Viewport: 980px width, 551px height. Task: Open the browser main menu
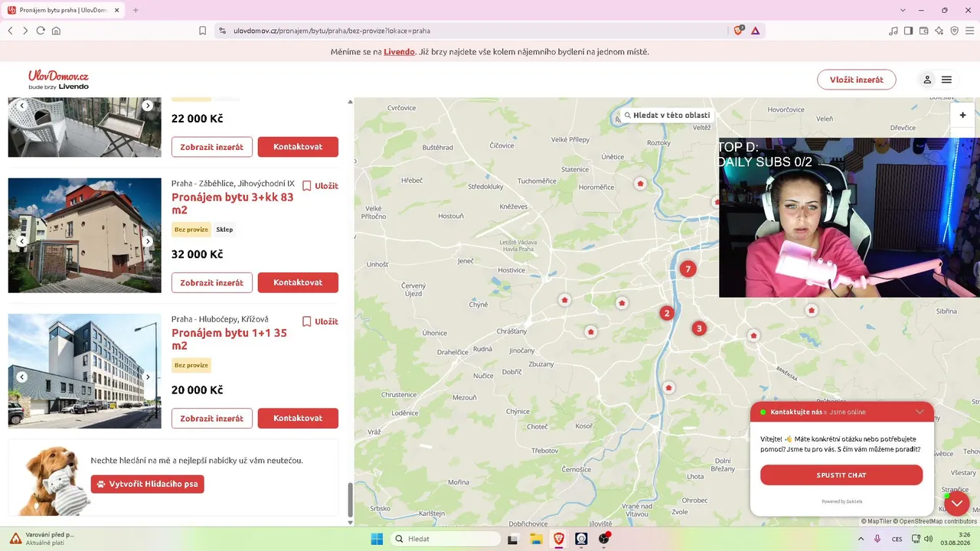pos(970,31)
